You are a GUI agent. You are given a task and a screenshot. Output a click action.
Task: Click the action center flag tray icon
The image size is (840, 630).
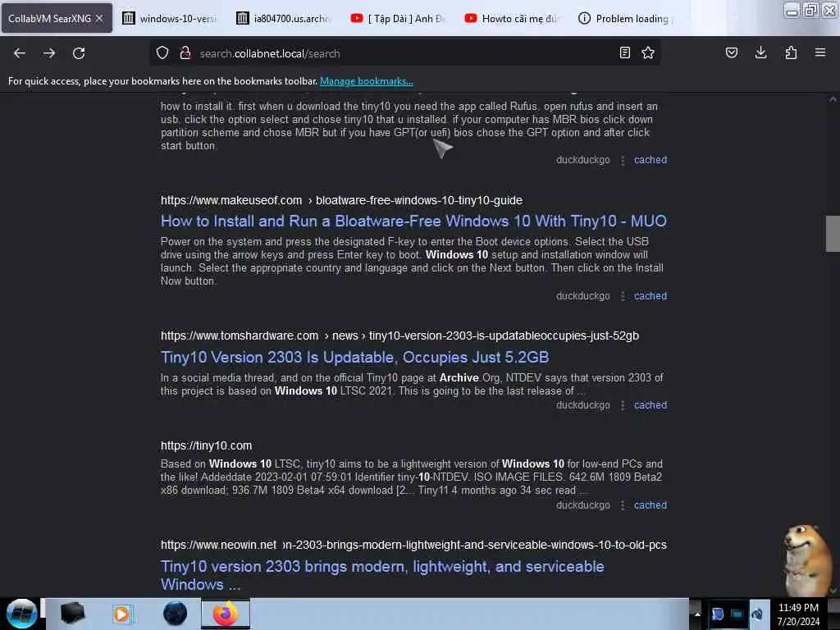pyautogui.click(x=717, y=614)
